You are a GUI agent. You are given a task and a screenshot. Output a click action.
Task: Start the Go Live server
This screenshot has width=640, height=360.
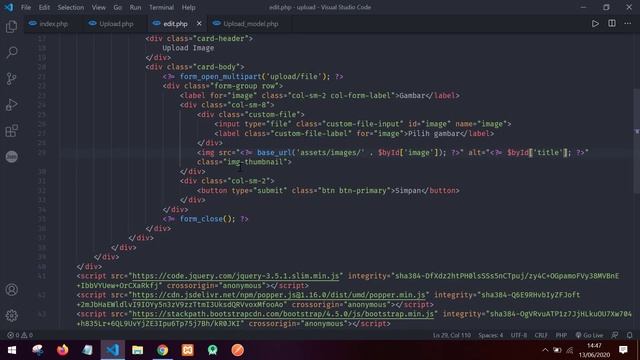point(589,335)
